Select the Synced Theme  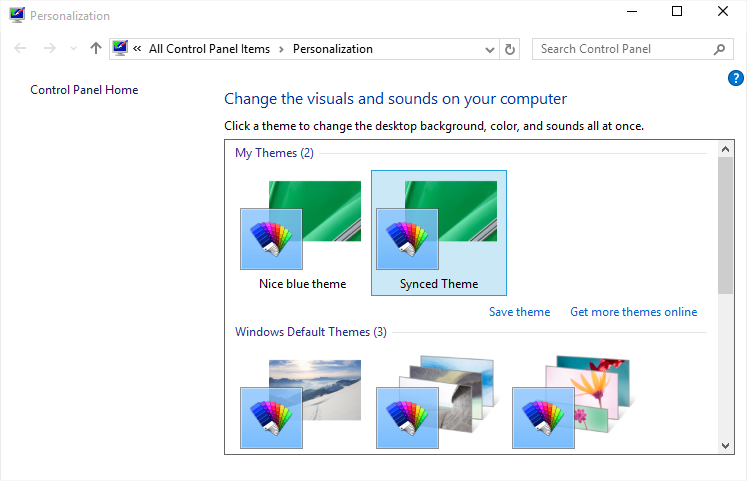[439, 233]
